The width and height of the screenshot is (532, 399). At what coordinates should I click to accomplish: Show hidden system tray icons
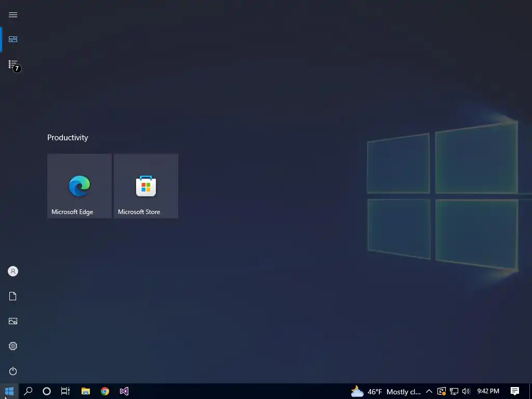pyautogui.click(x=429, y=391)
